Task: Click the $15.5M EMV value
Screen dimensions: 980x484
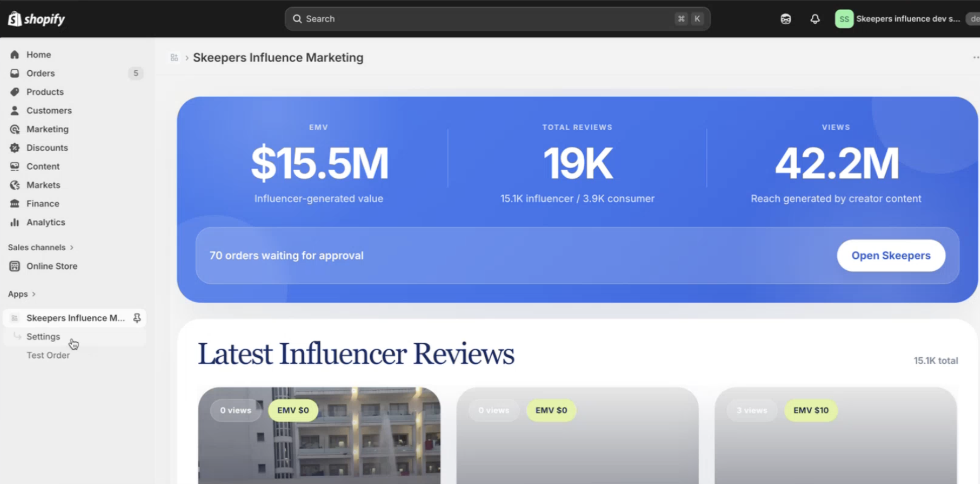Action: [319, 163]
